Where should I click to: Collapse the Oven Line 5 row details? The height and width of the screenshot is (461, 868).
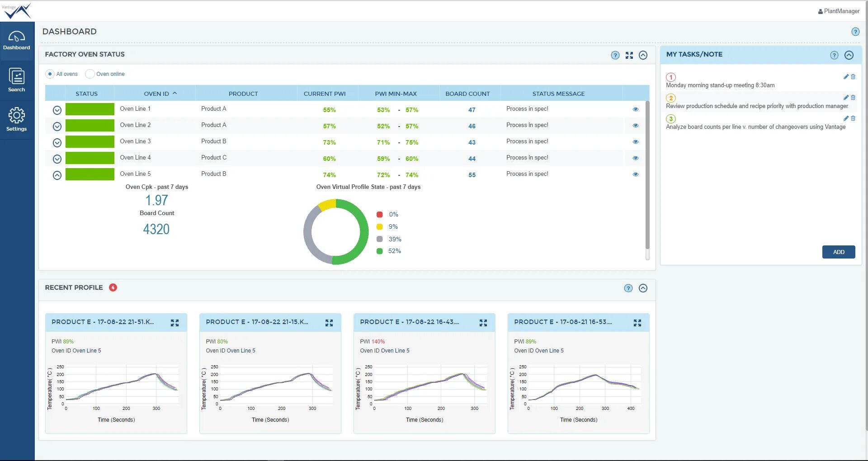pos(57,175)
